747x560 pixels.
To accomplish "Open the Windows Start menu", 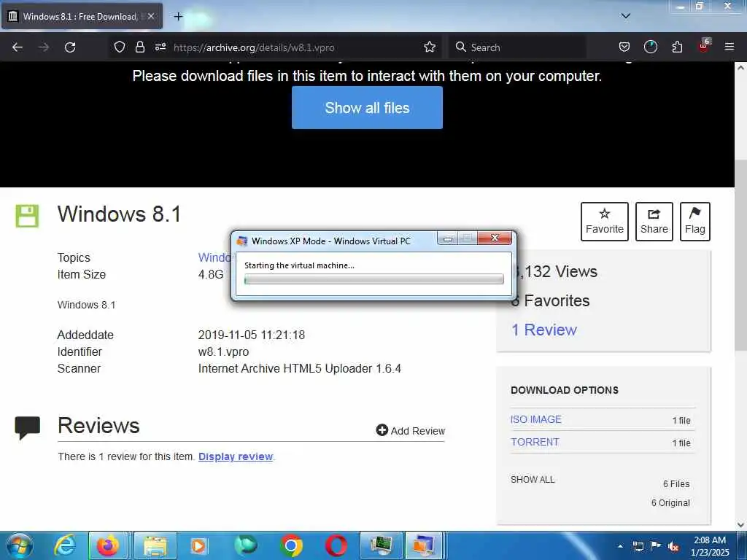I will [x=20, y=545].
